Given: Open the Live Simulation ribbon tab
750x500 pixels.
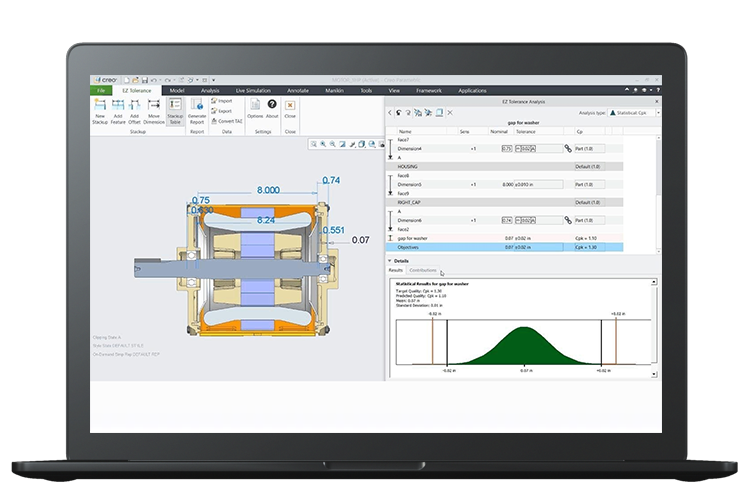Looking at the screenshot, I should pyautogui.click(x=254, y=90).
